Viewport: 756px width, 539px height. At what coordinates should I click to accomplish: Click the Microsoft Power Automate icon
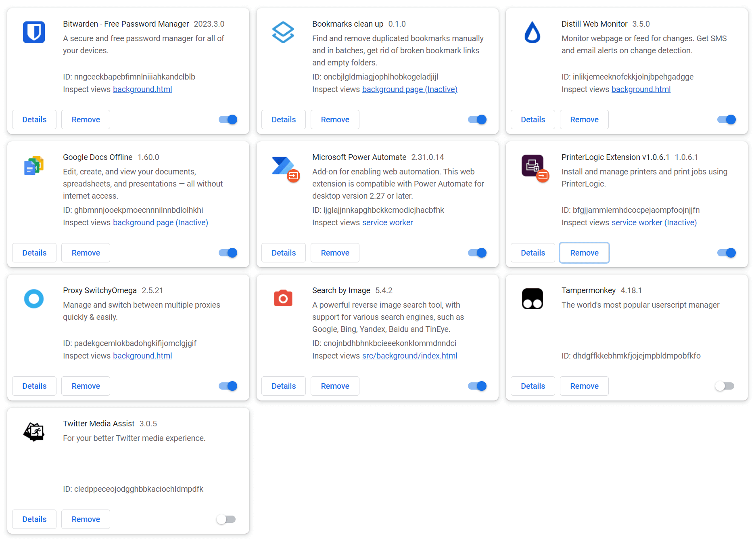(x=283, y=166)
